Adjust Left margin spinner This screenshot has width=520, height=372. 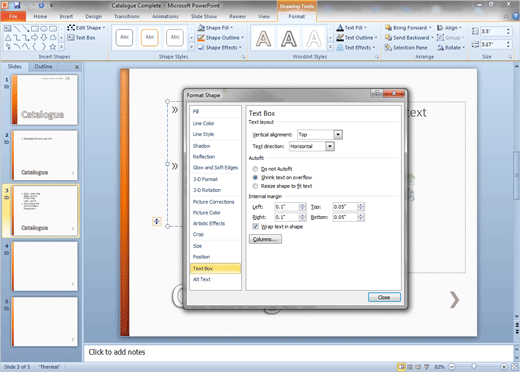pos(302,207)
